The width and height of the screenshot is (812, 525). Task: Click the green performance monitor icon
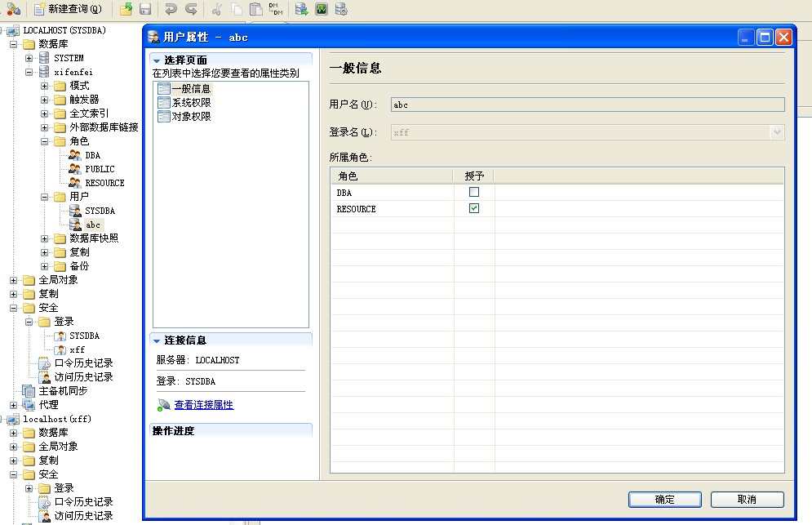pyautogui.click(x=322, y=9)
